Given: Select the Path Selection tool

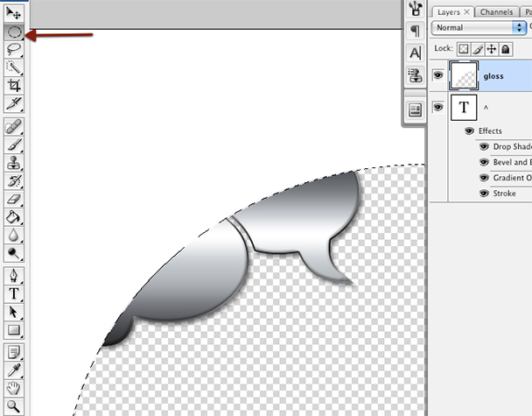Looking at the screenshot, I should [14, 312].
